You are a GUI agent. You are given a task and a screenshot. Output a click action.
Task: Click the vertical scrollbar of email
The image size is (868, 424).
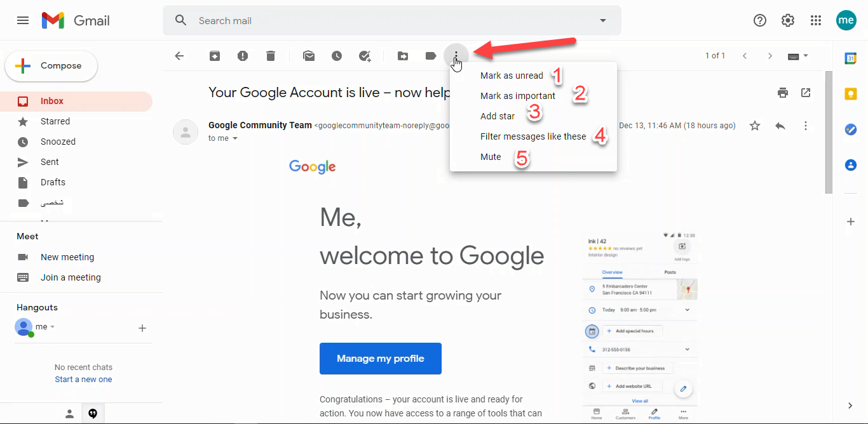pos(829,132)
